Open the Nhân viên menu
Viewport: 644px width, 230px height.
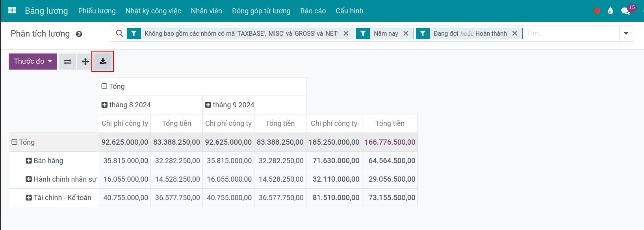click(x=206, y=11)
